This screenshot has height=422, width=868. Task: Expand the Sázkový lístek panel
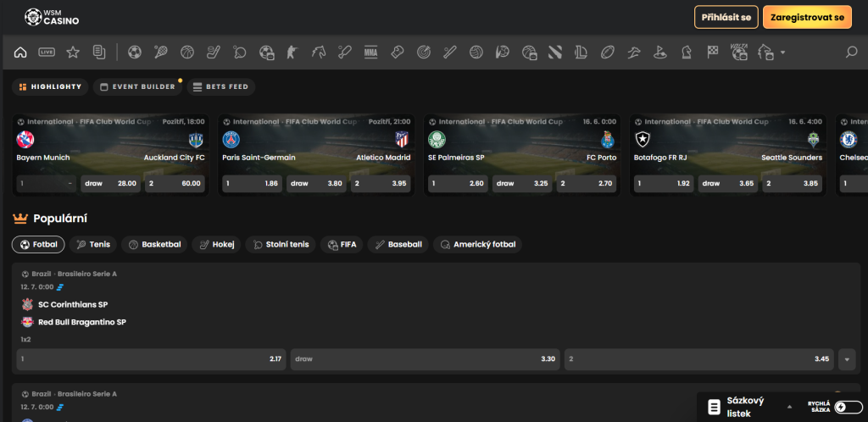pos(789,407)
